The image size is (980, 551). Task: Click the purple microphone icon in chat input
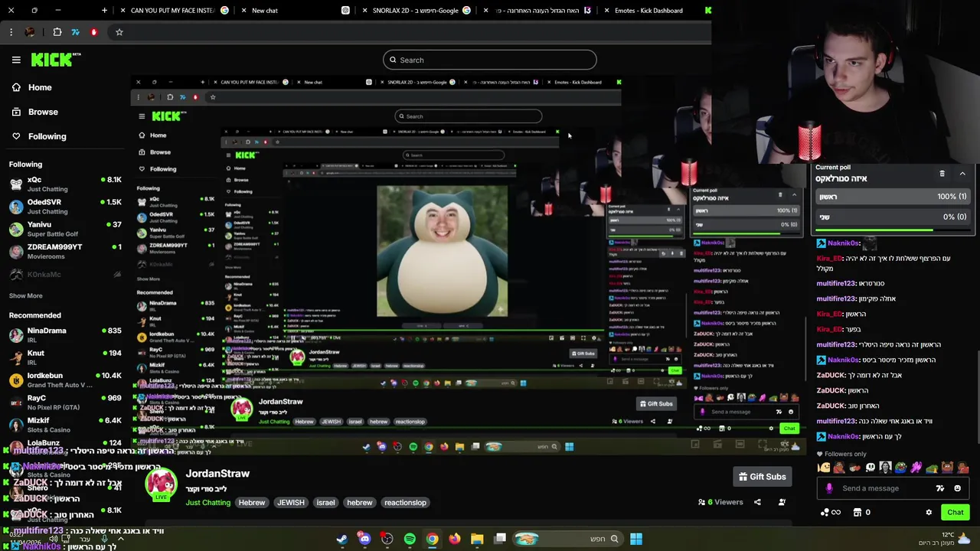click(x=829, y=488)
